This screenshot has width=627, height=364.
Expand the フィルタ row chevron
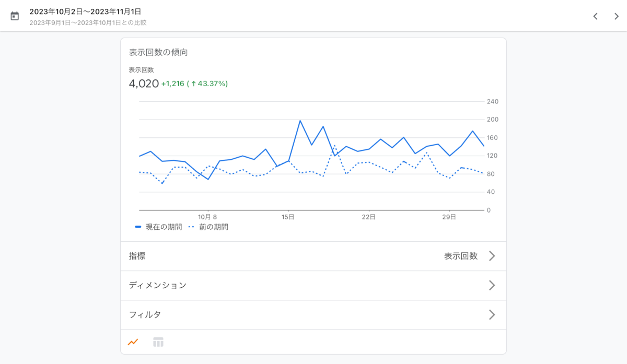click(492, 314)
